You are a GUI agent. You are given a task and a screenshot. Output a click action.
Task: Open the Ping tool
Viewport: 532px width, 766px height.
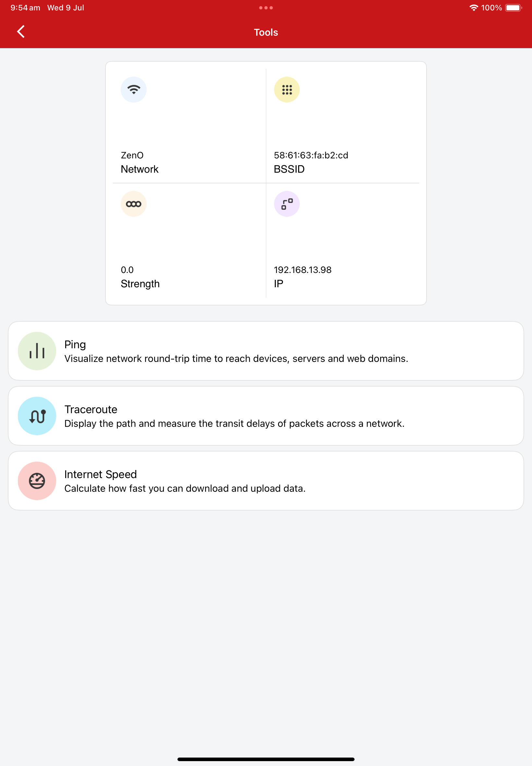(266, 351)
